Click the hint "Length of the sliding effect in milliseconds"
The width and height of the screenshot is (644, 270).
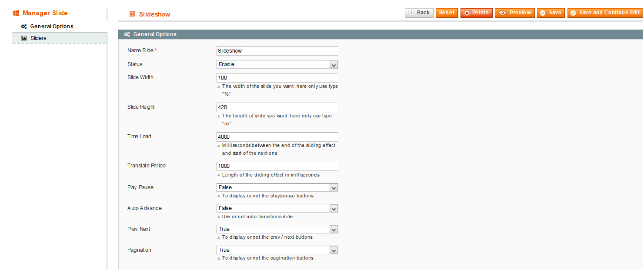[270, 175]
